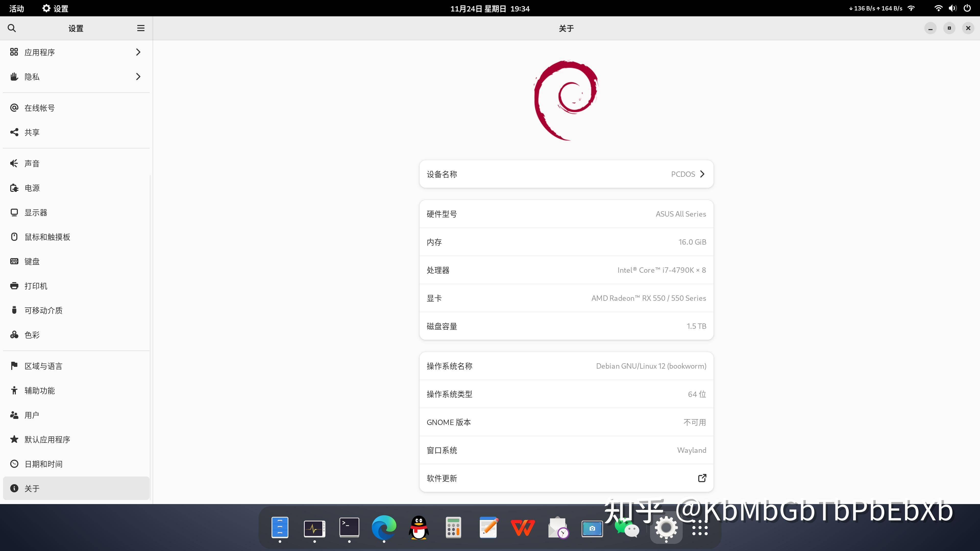The width and height of the screenshot is (980, 551).
Task: Click the printer icon for 打印机
Action: click(x=14, y=286)
